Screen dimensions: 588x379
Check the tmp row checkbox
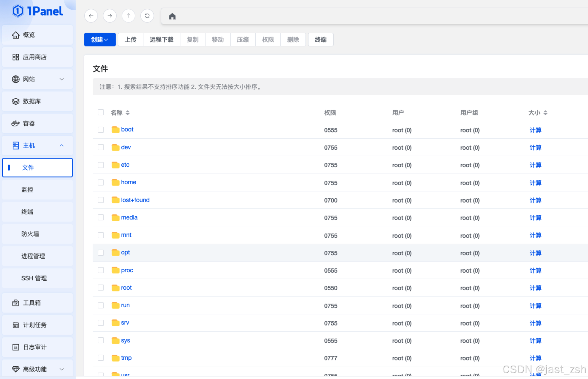[101, 358]
